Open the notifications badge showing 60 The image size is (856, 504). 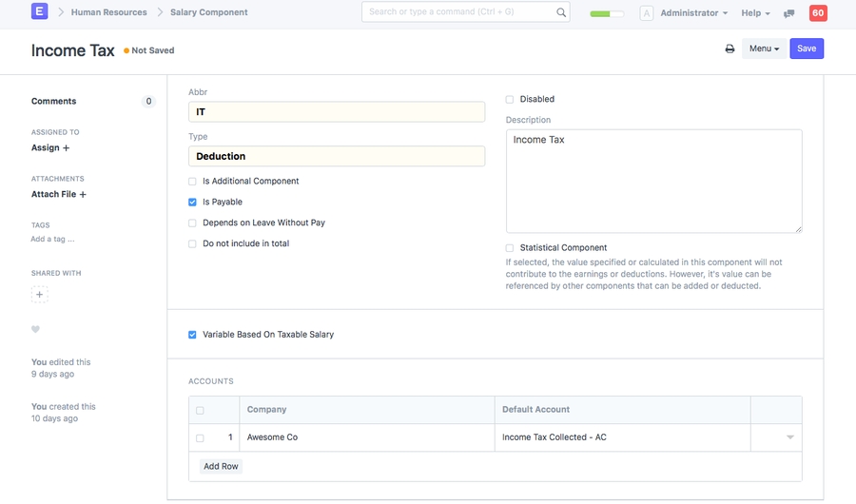click(x=818, y=13)
